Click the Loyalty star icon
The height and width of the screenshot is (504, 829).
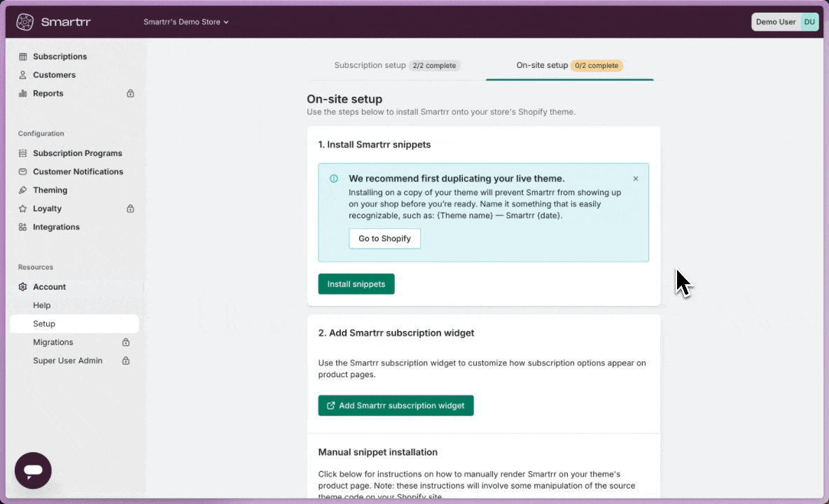click(x=22, y=209)
